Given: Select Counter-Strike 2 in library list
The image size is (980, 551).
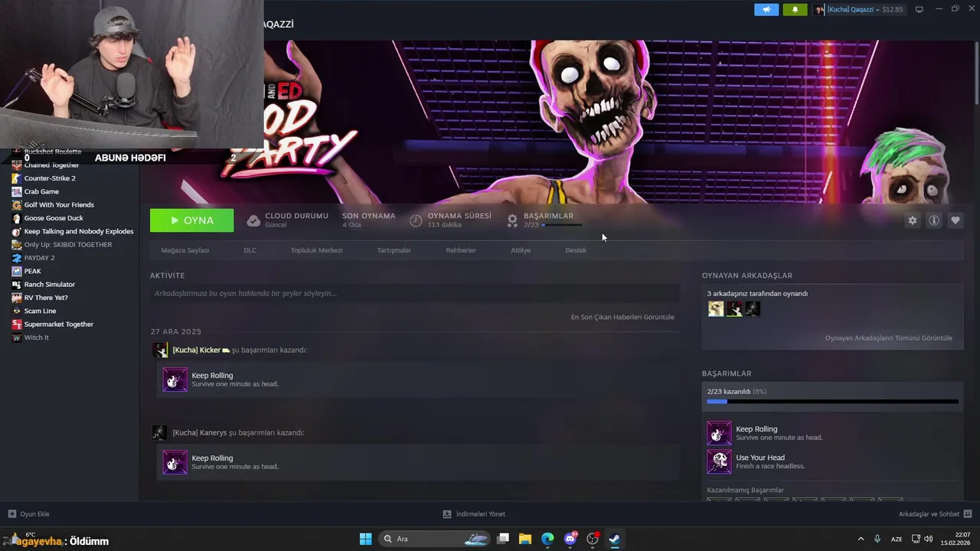Looking at the screenshot, I should 50,178.
